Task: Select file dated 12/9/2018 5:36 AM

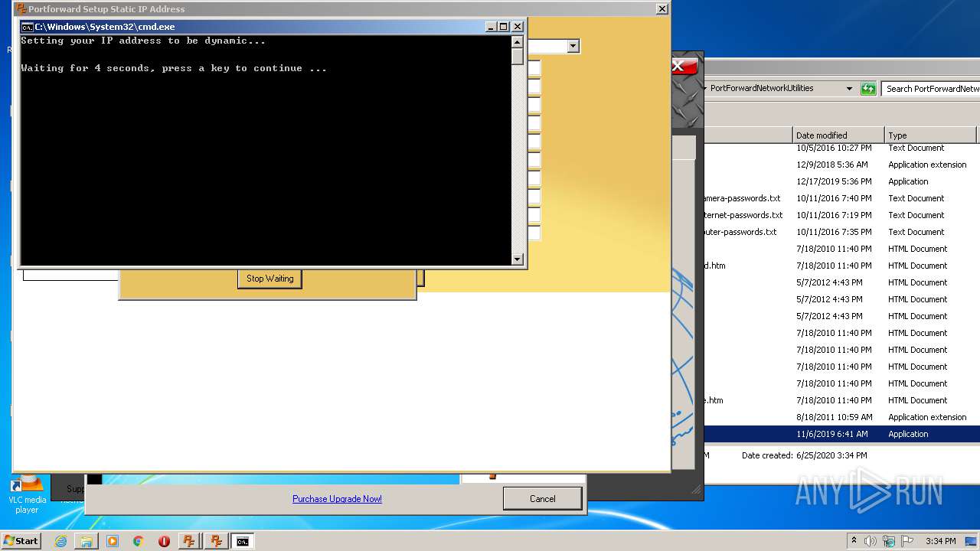Action: pyautogui.click(x=841, y=165)
